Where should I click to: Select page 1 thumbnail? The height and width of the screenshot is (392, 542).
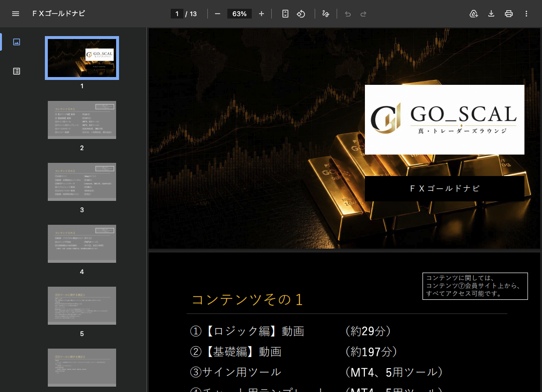[82, 58]
